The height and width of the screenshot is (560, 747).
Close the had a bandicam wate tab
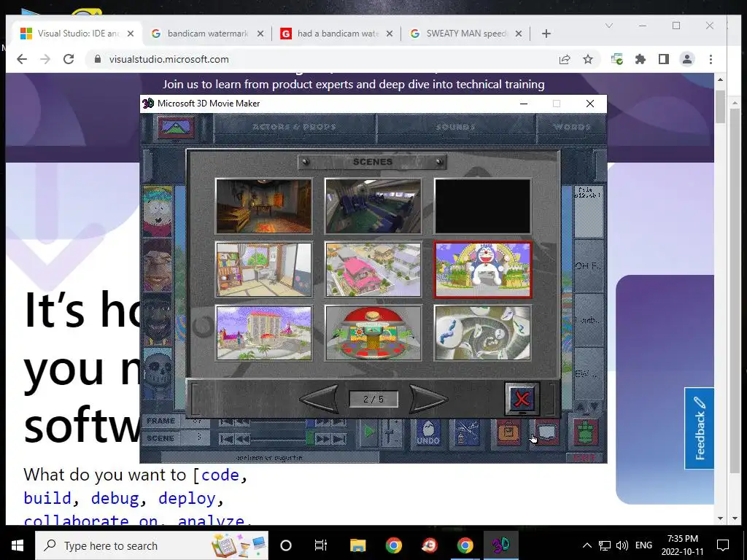[x=390, y=34]
